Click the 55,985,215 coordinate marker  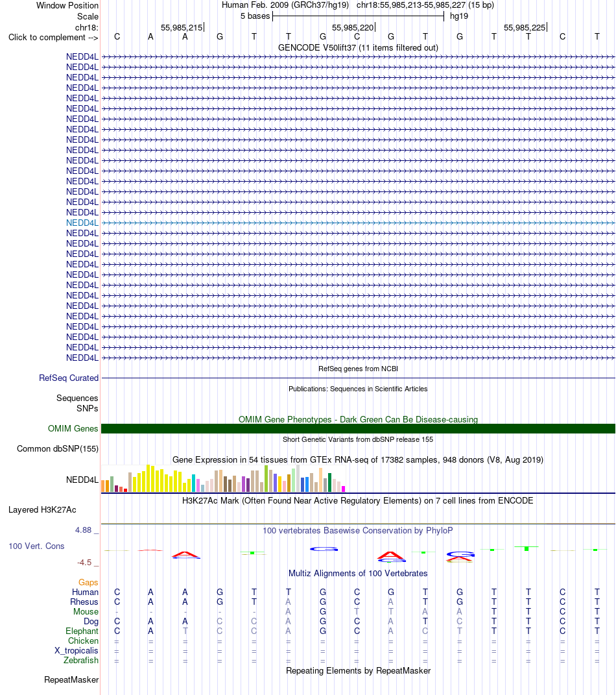click(x=182, y=27)
